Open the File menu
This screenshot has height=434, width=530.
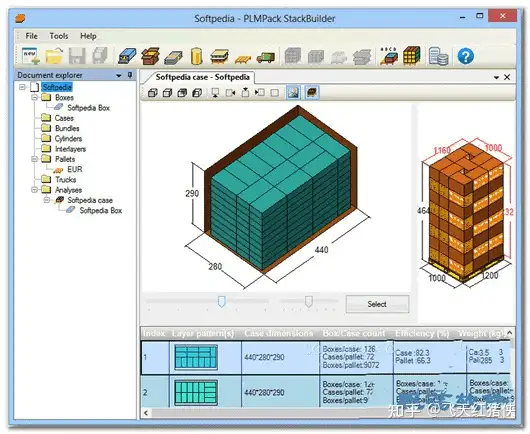tap(31, 36)
